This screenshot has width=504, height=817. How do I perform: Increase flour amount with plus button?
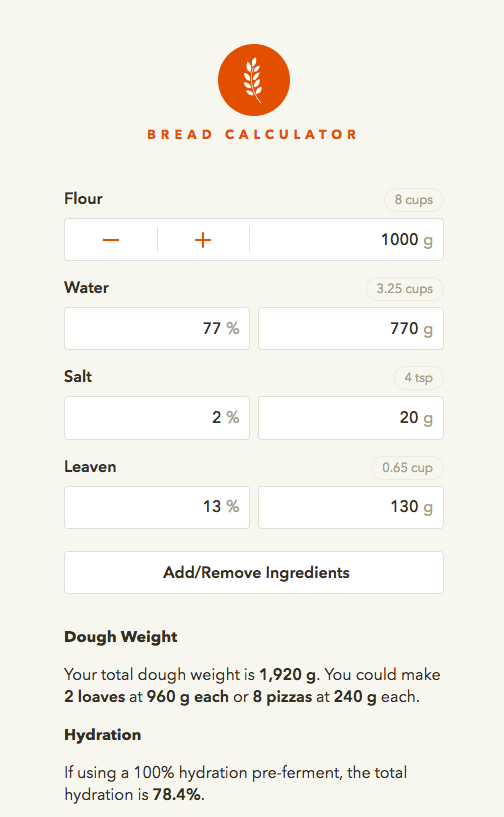tap(203, 240)
